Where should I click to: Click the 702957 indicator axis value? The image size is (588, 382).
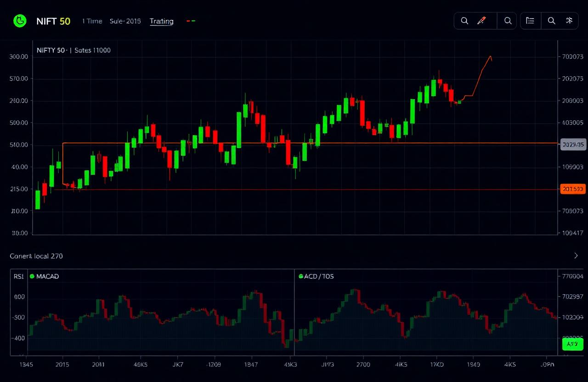(572, 297)
